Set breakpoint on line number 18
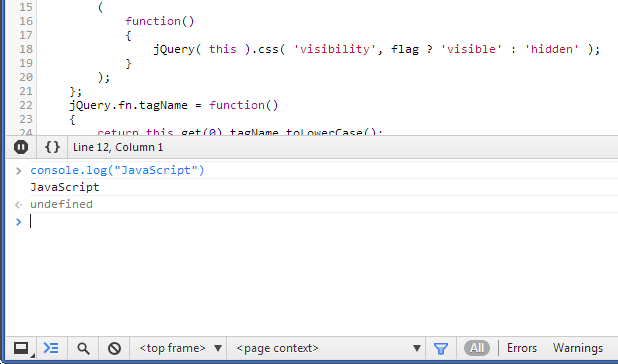The width and height of the screenshot is (618, 364). coord(26,49)
